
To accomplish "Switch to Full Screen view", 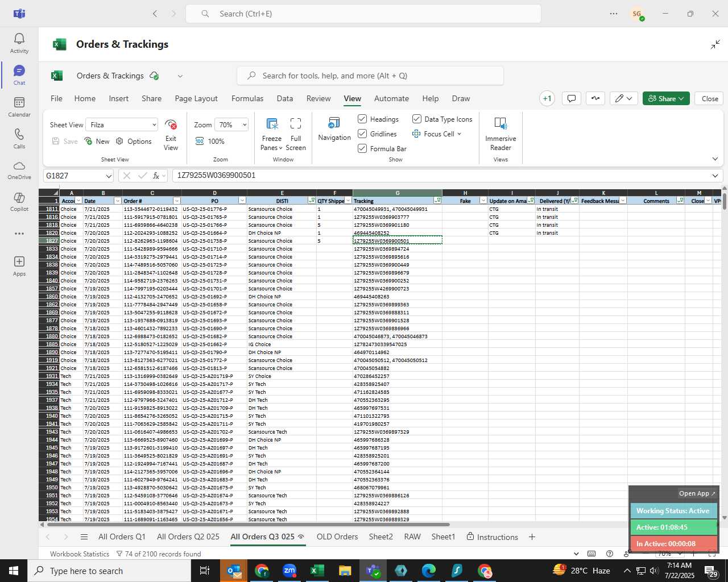I will (296, 134).
